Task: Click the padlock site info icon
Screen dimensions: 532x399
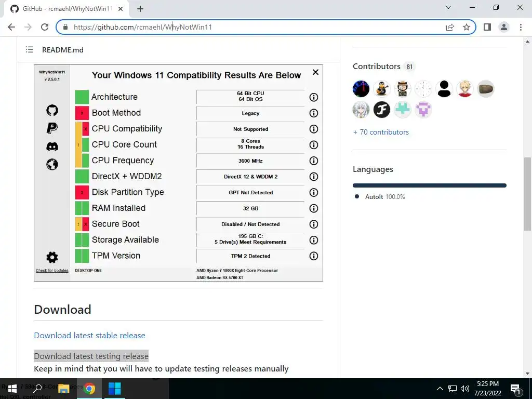Action: [66, 27]
